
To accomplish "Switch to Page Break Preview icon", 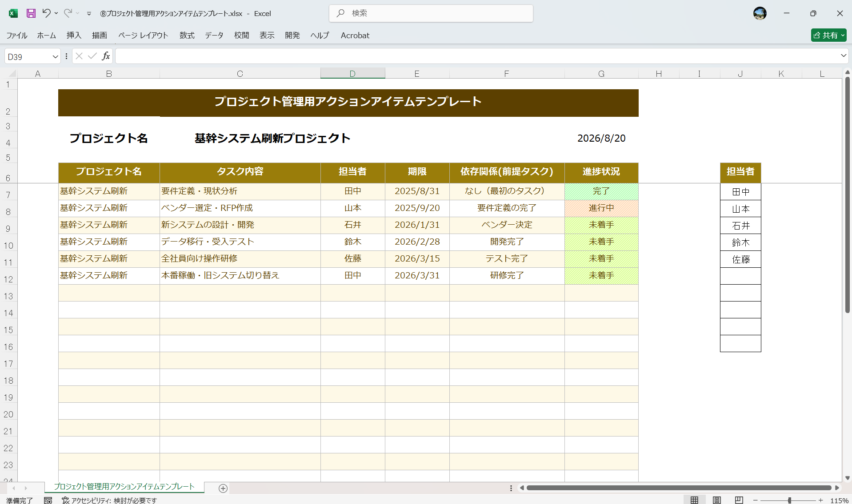I will tap(739, 500).
